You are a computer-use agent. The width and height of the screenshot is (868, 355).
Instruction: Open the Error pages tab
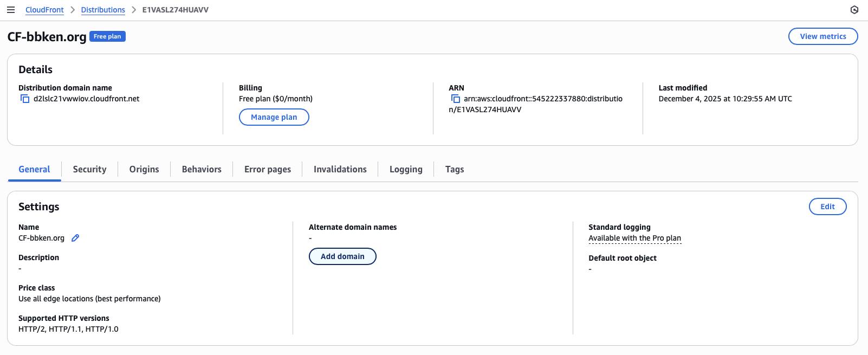click(268, 169)
